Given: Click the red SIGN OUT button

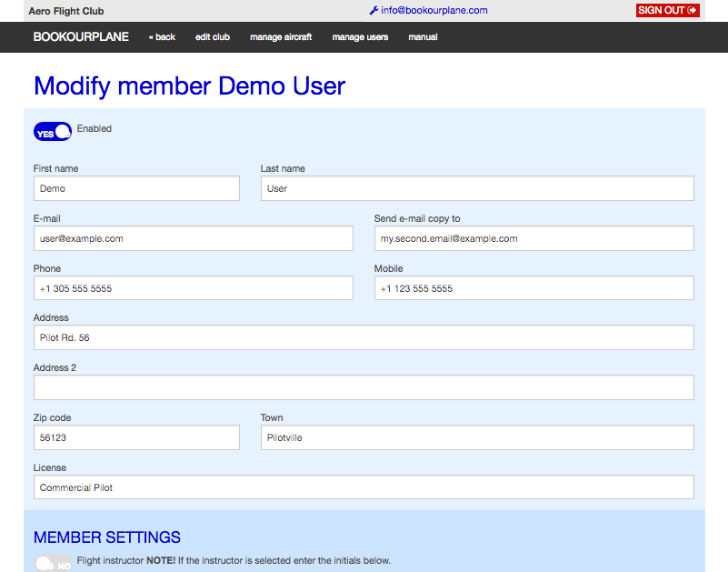Looking at the screenshot, I should 668,10.
